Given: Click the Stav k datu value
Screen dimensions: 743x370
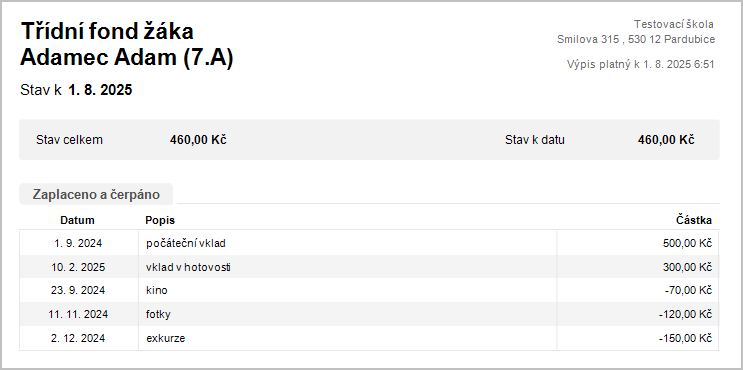Looking at the screenshot, I should tap(666, 140).
